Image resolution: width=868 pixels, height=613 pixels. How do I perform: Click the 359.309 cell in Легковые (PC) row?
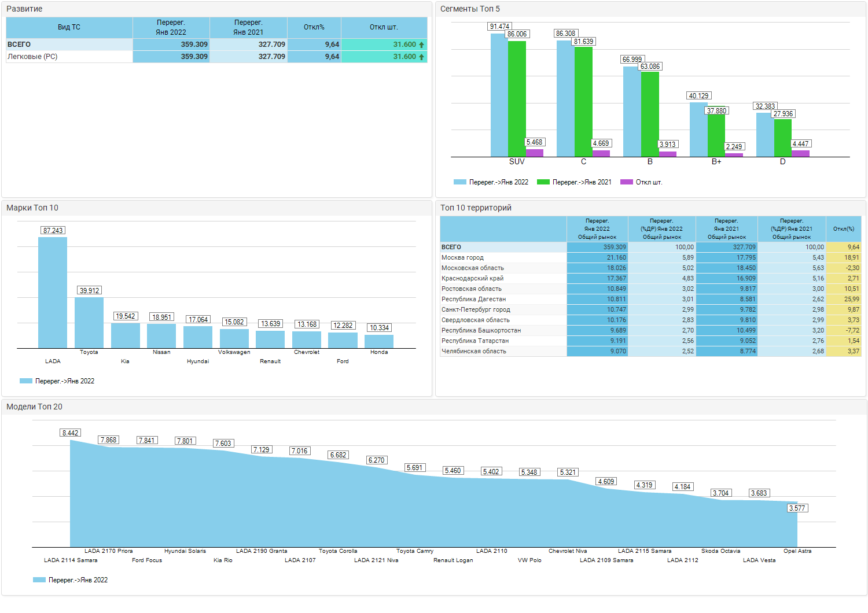[x=171, y=57]
